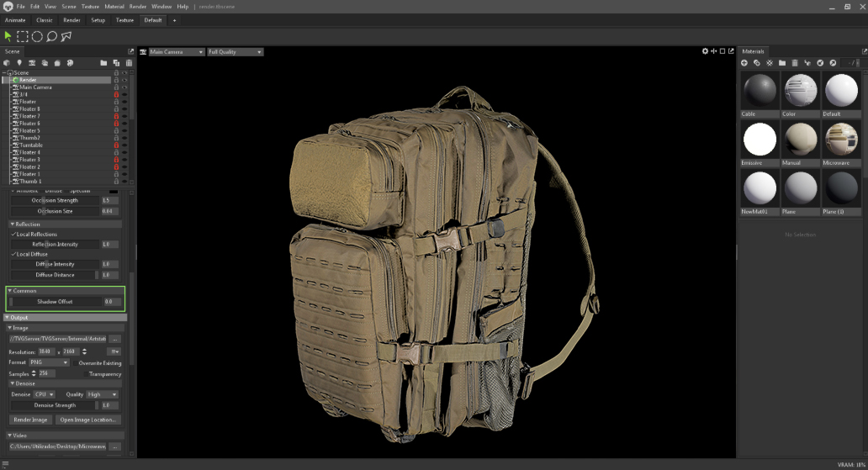Click the Open Image Location button
Image resolution: width=868 pixels, height=470 pixels.
(x=88, y=420)
